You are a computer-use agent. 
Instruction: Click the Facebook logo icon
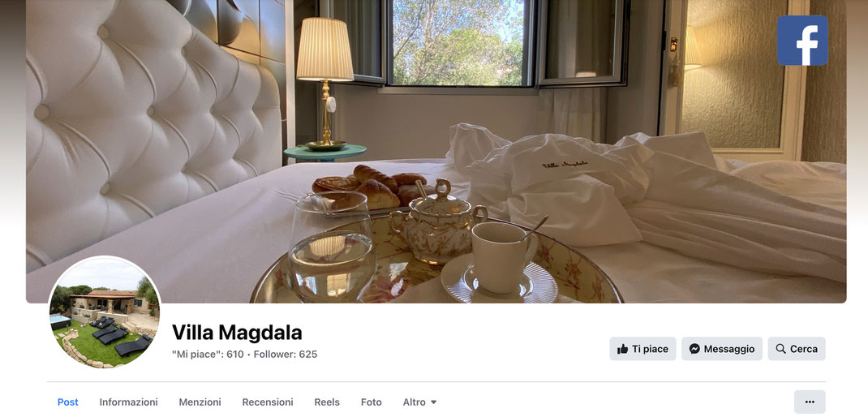pyautogui.click(x=802, y=41)
